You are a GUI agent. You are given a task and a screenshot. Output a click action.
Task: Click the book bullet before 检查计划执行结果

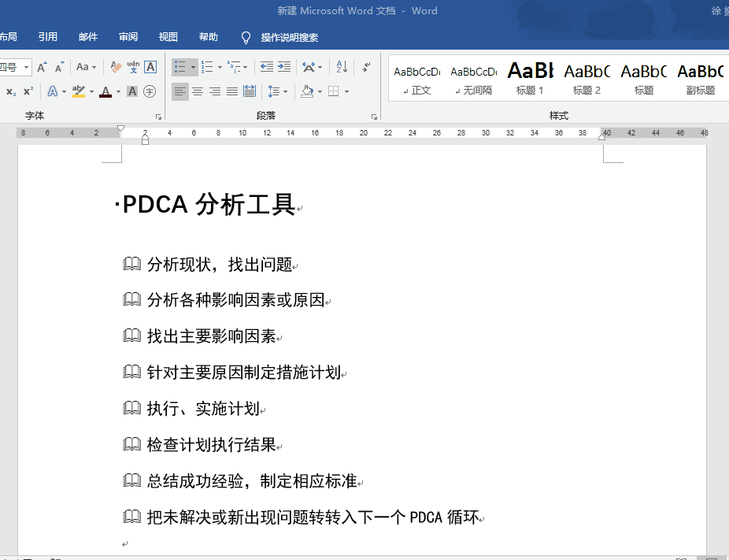coord(132,444)
